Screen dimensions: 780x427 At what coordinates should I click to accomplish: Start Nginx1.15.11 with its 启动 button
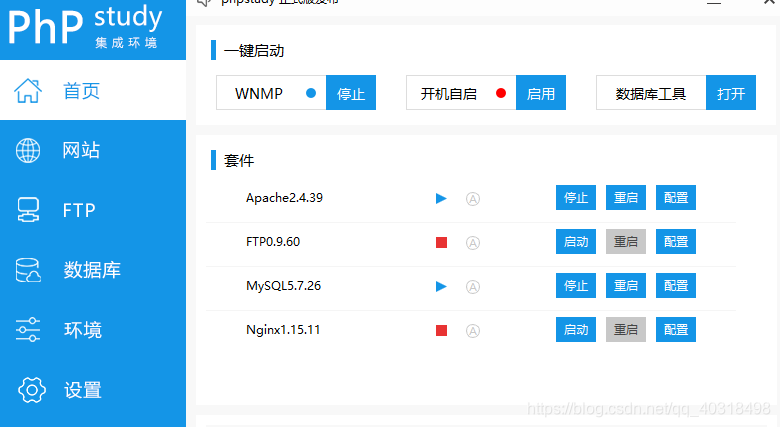(x=576, y=329)
